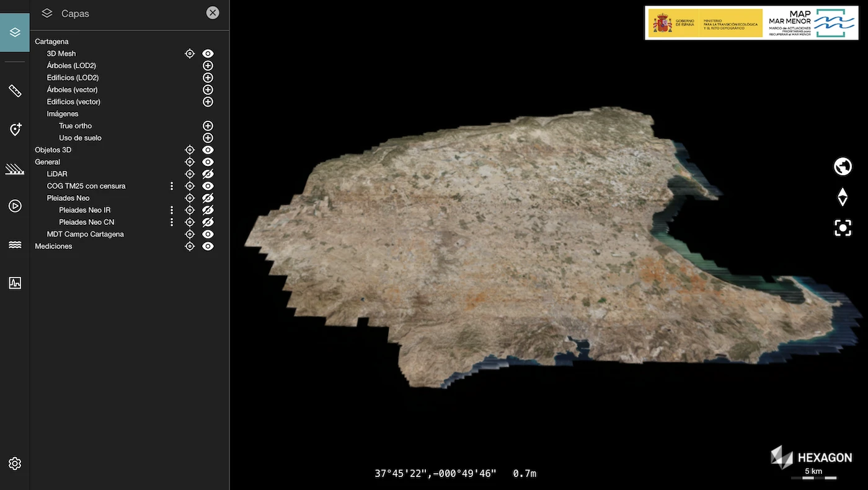Select the Pleiades Neo group label
The image size is (868, 490).
point(68,198)
